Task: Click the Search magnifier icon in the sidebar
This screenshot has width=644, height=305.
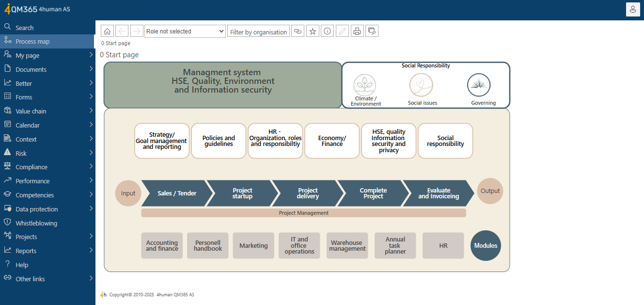Action: click(7, 27)
